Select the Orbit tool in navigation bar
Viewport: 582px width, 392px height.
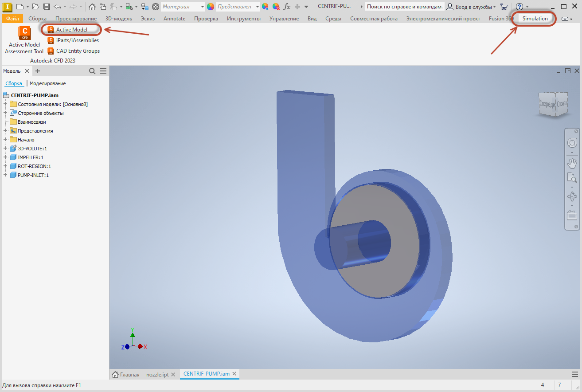coord(572,196)
